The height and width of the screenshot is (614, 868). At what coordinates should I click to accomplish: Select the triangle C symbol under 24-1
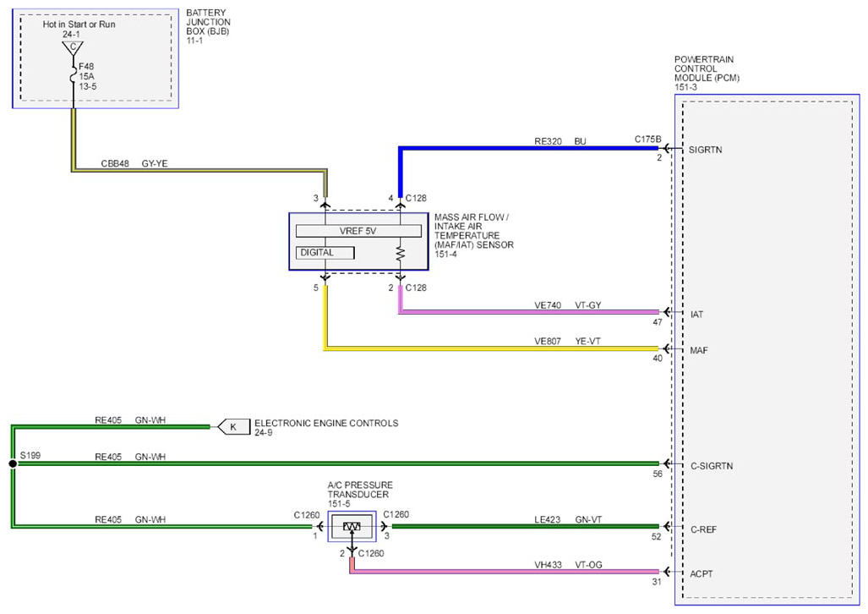pos(73,48)
